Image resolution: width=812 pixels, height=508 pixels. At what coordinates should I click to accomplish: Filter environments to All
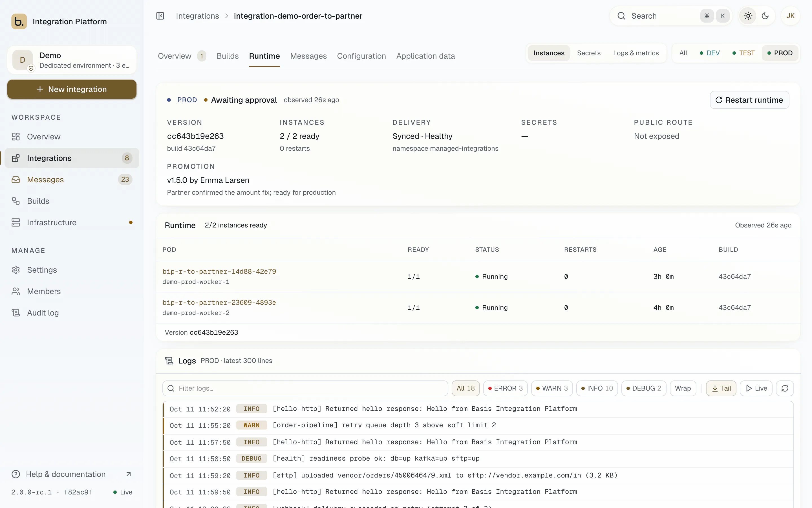click(x=683, y=53)
